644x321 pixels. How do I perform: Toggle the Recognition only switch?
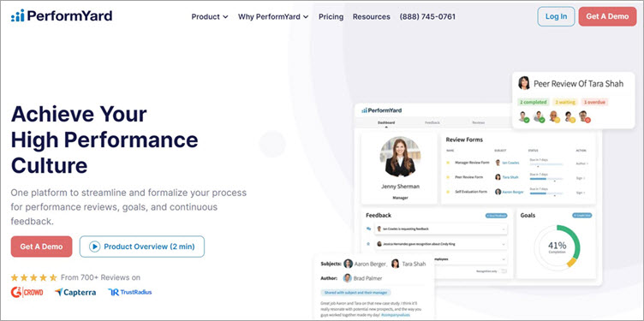504,271
